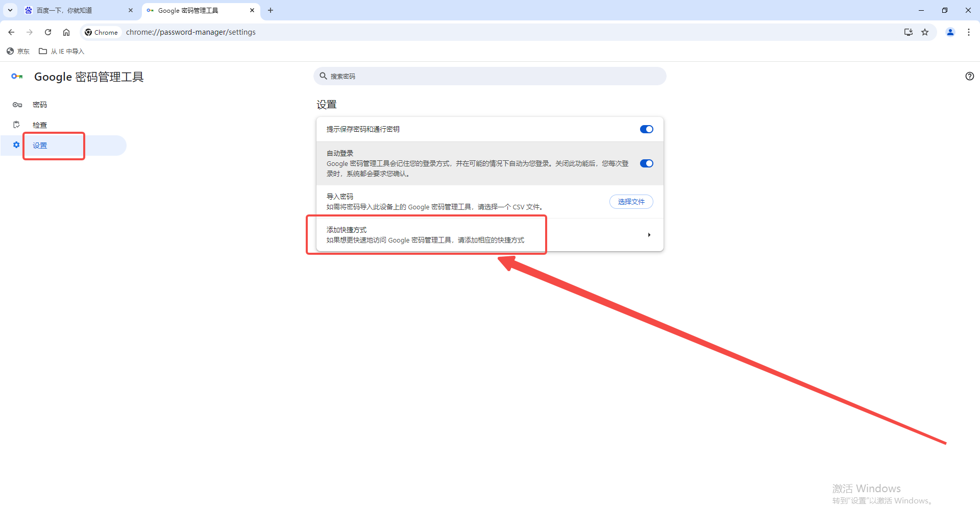
Task: Open the 从 IE 中导入 bookmarks folder
Action: tap(62, 51)
